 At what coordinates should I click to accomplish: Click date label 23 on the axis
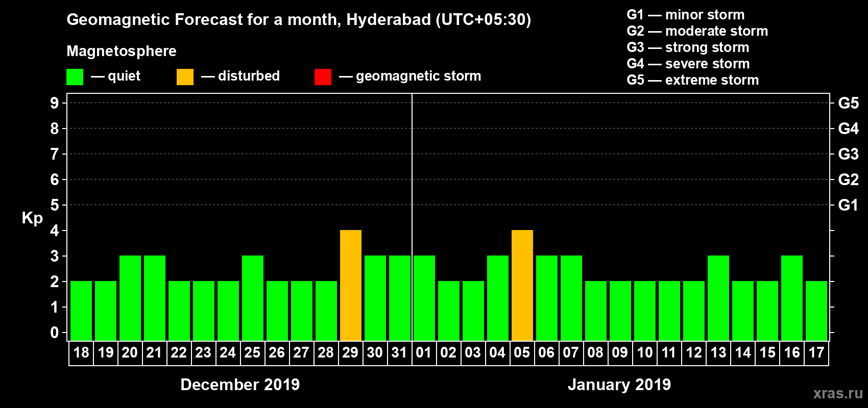point(203,352)
